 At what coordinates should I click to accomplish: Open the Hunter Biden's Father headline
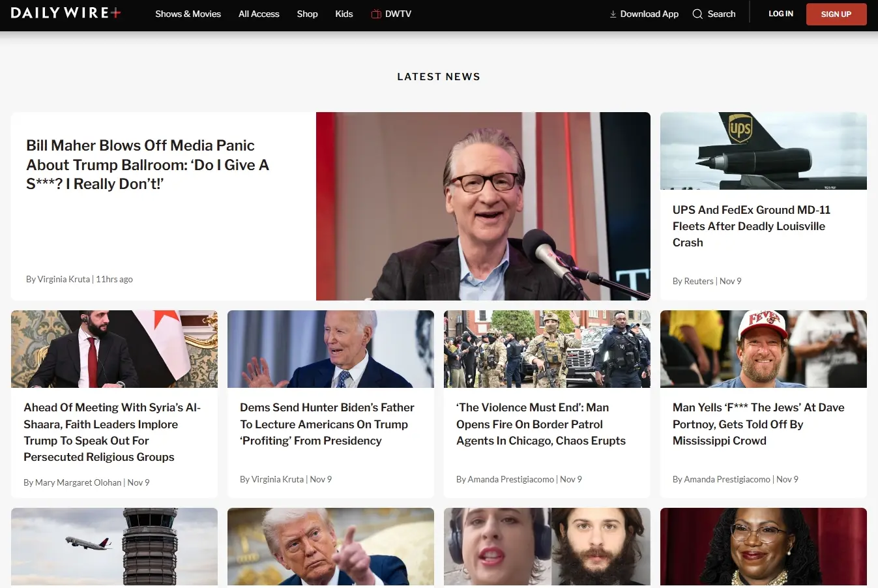tap(327, 424)
